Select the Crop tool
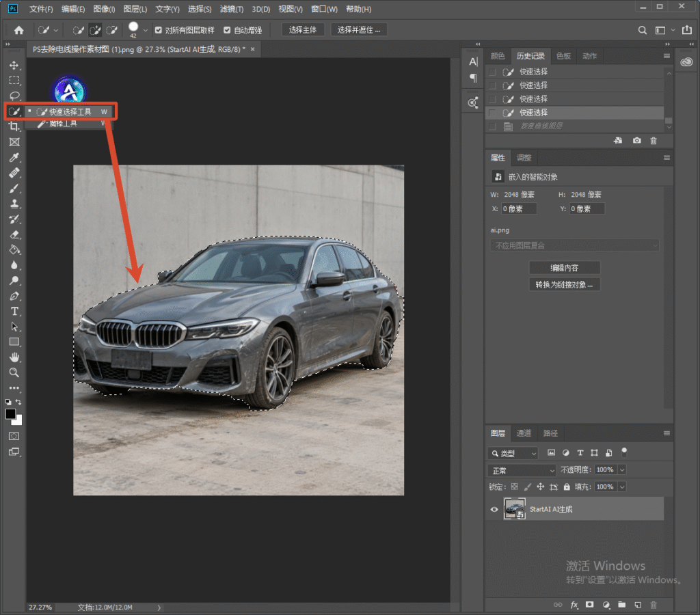 tap(14, 126)
